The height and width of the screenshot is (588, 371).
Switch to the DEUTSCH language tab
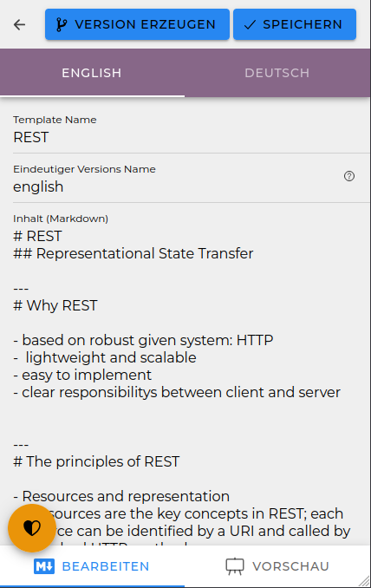click(x=277, y=73)
